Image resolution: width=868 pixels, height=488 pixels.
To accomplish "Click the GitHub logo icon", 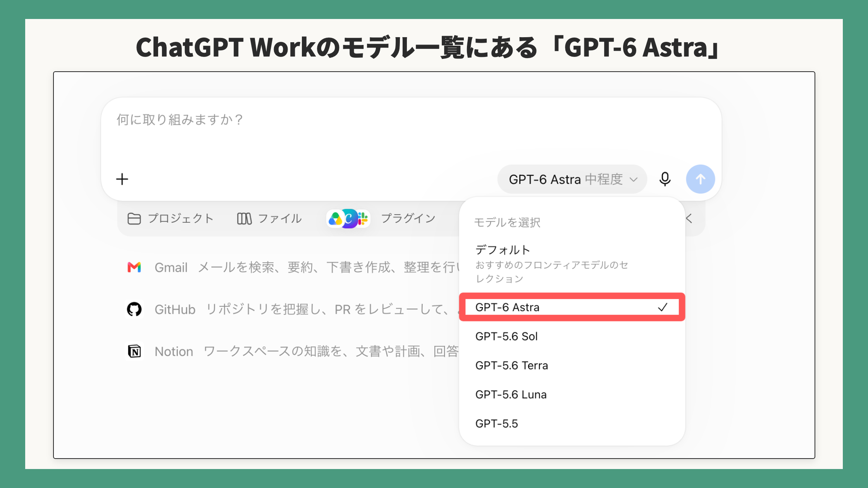I will [x=134, y=309].
